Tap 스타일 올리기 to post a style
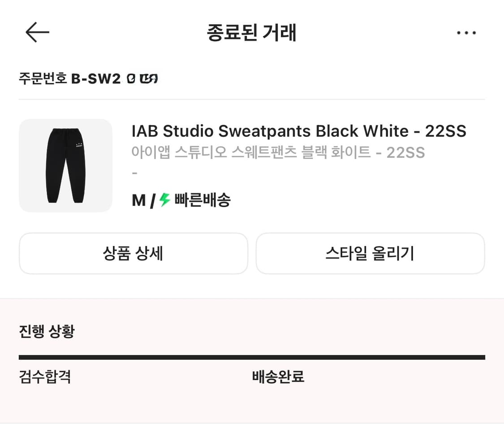 coord(370,254)
